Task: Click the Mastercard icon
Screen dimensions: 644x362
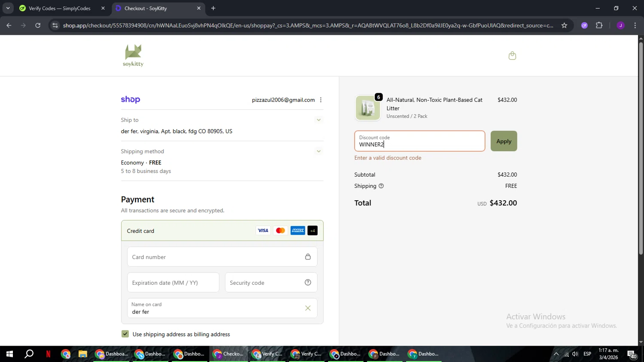Action: (280, 230)
